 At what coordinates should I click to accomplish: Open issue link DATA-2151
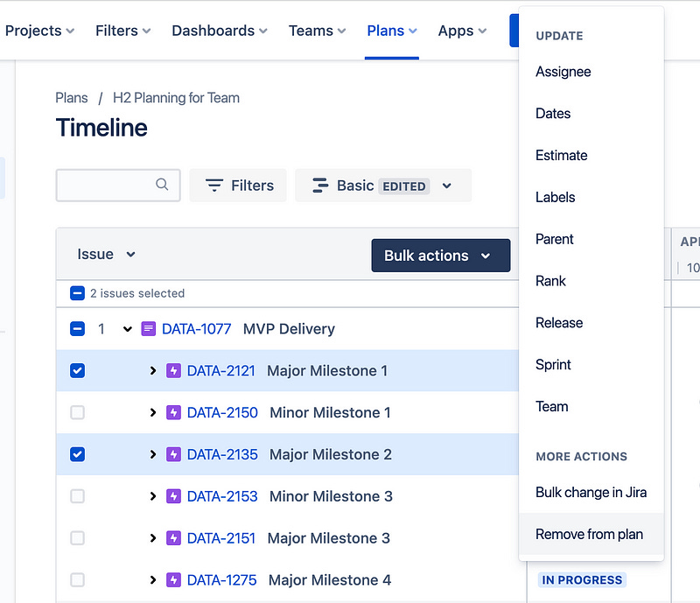221,538
